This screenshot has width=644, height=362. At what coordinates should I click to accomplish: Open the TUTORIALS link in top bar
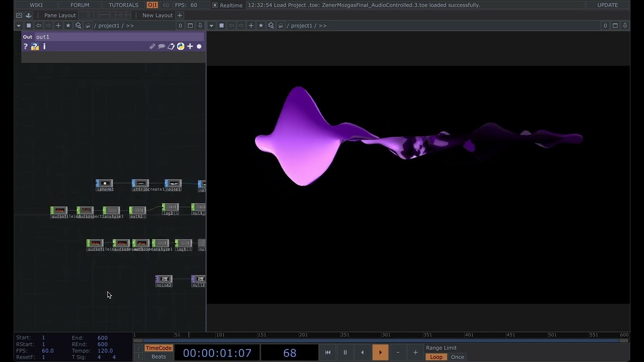pos(123,5)
